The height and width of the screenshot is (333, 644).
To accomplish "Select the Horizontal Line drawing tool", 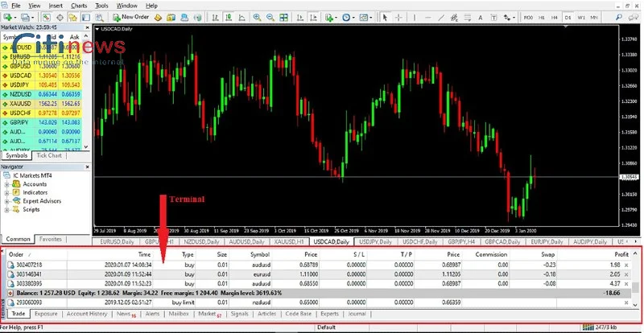I will pyautogui.click(x=427, y=17).
